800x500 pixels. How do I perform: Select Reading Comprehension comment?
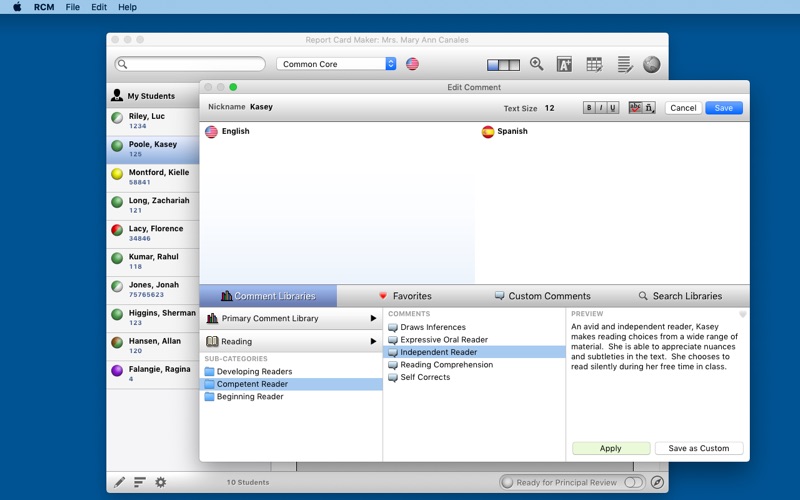[474, 365]
